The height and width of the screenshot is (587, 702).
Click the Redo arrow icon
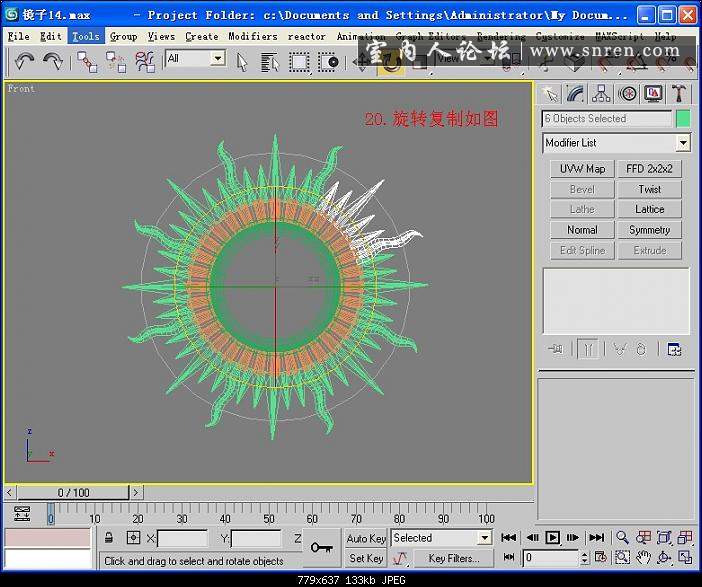pyautogui.click(x=53, y=61)
